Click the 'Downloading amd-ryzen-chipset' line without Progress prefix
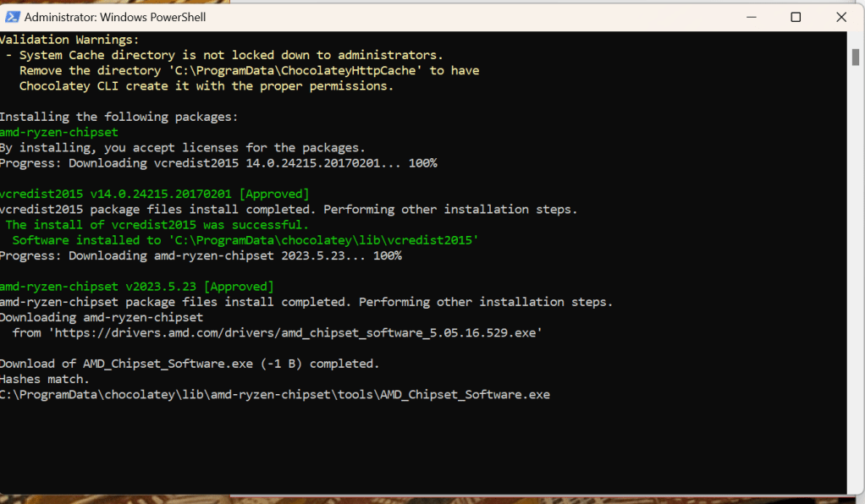Image resolution: width=865 pixels, height=504 pixels. pos(102,318)
